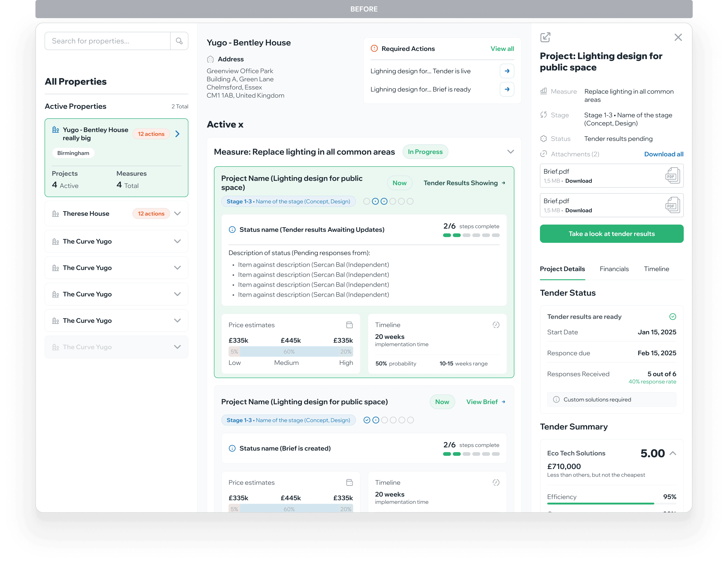The height and width of the screenshot is (564, 728).
Task: Click the alert icon next to Required Actions
Action: coord(374,48)
